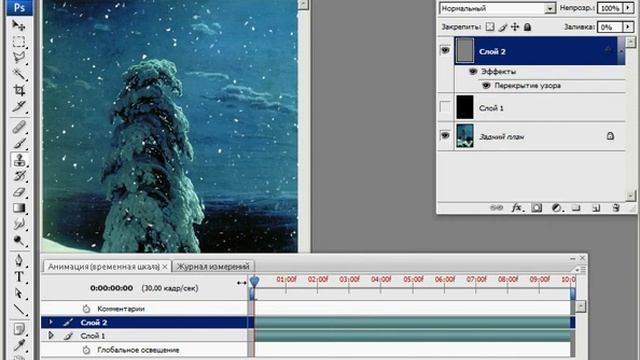Select the Slice tool
The height and width of the screenshot is (360, 640).
19,106
